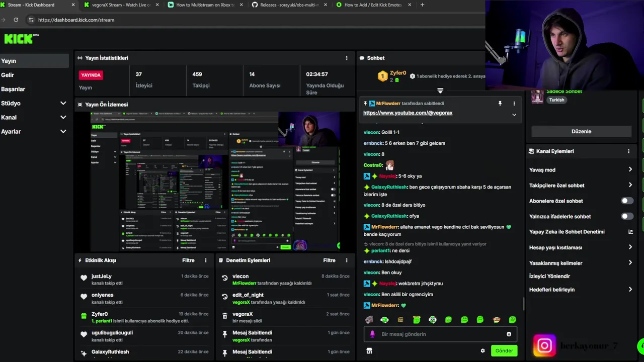This screenshot has height=362, width=644.
Task: Open Yayın İstatistikleri three-dot menu
Action: click(347, 58)
